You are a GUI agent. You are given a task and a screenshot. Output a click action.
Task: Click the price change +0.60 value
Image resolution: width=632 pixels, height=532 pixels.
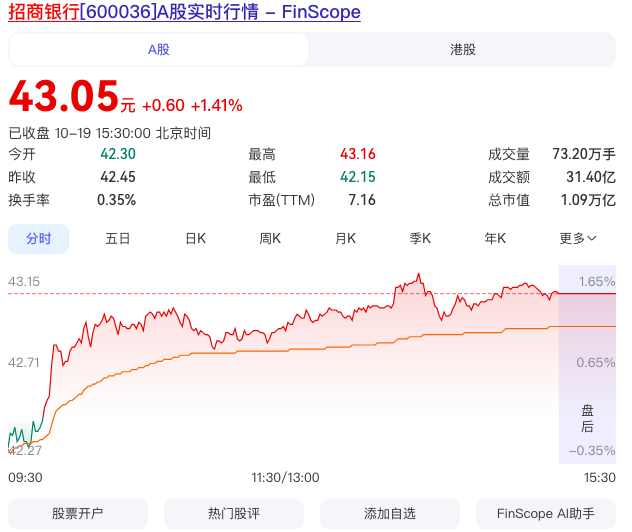tap(163, 106)
